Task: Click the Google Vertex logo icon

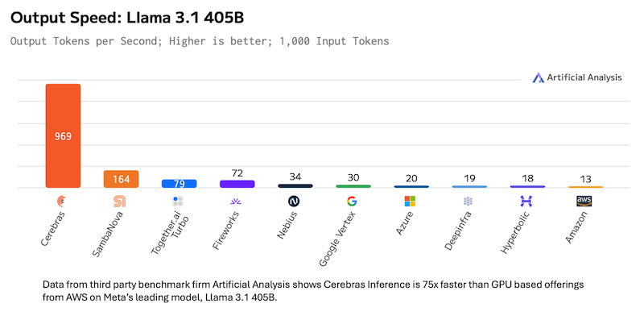Action: pyautogui.click(x=352, y=202)
